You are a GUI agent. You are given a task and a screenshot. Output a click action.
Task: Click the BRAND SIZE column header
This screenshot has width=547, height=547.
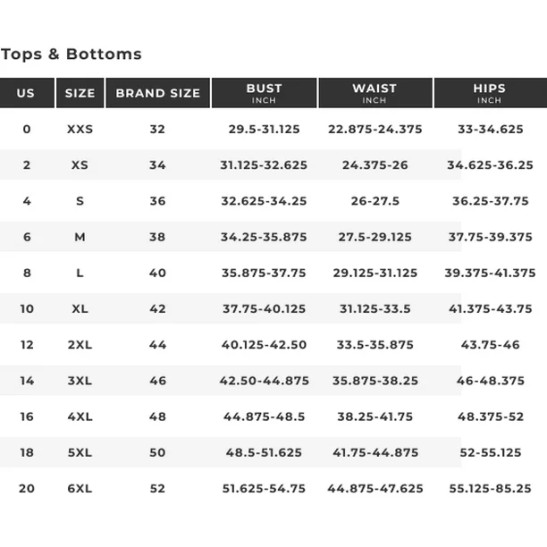[x=158, y=93]
